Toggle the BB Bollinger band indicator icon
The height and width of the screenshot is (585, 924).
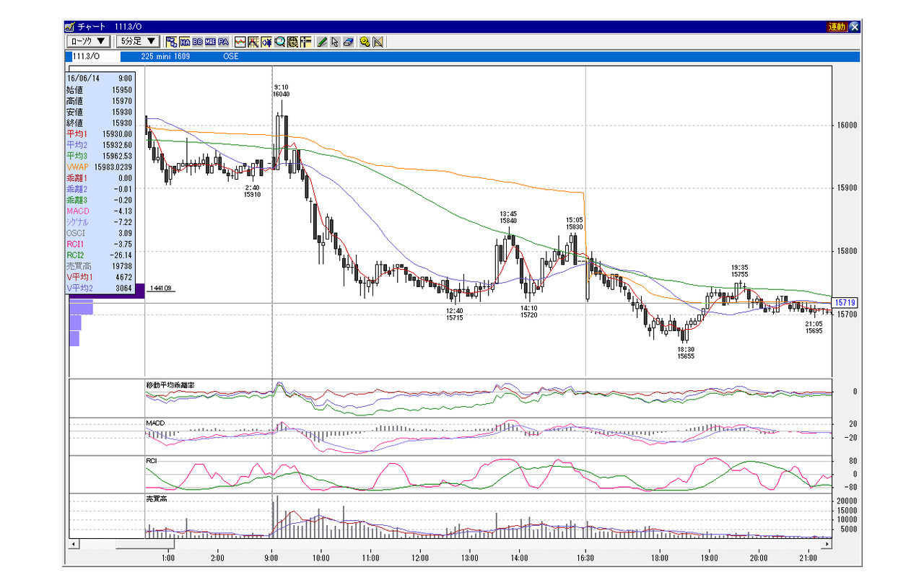(x=198, y=41)
